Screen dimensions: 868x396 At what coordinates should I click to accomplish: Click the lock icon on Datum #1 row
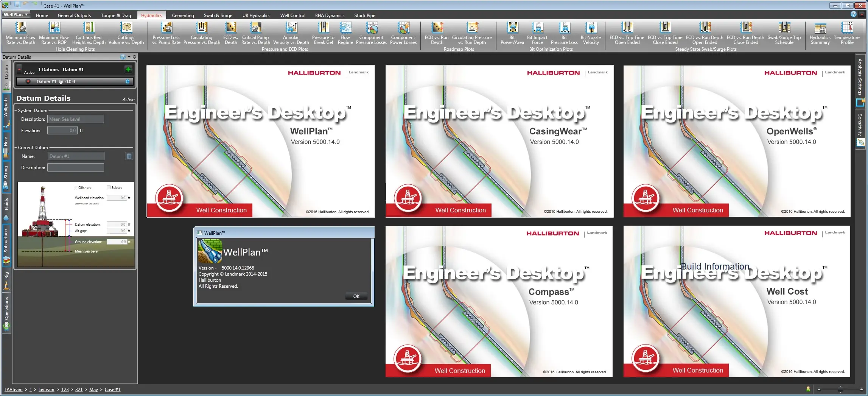128,81
